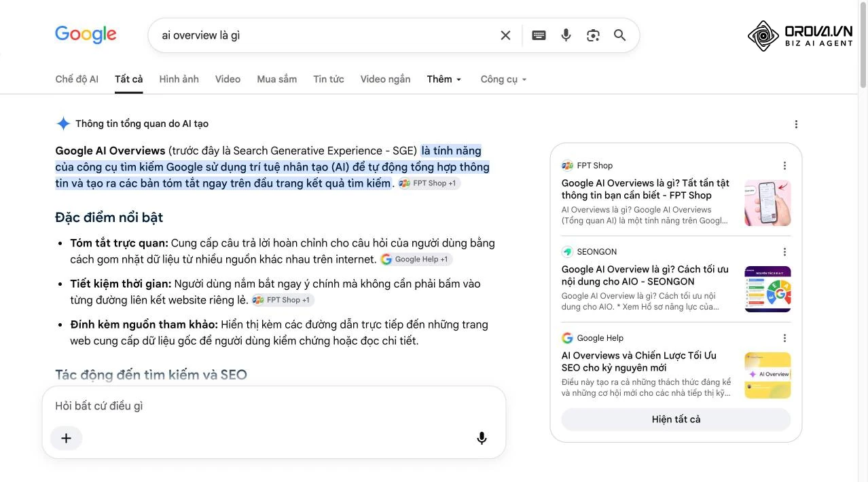Viewport: 868px width, 482px height.
Task: Open the Video ngắn tab
Action: [x=385, y=79]
